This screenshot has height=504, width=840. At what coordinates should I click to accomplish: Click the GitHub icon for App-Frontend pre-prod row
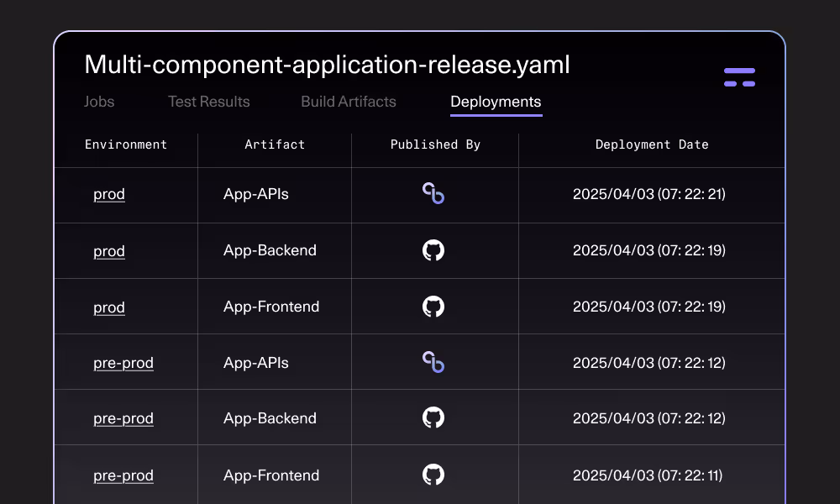pos(434,475)
